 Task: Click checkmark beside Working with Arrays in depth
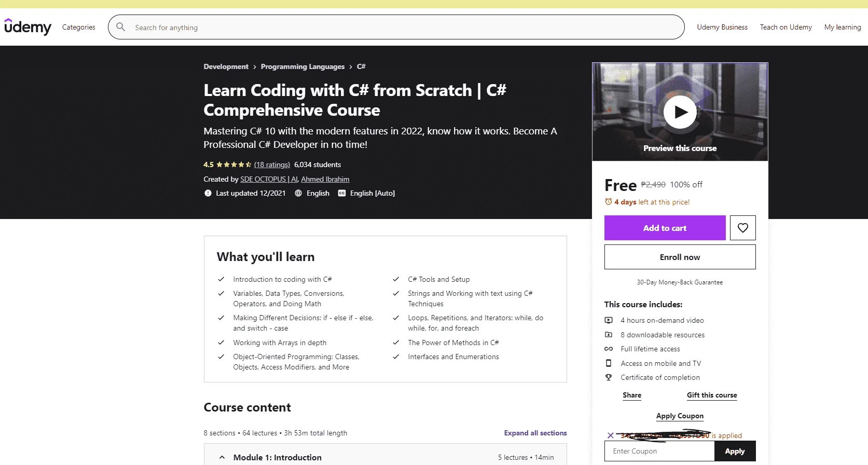coord(221,343)
